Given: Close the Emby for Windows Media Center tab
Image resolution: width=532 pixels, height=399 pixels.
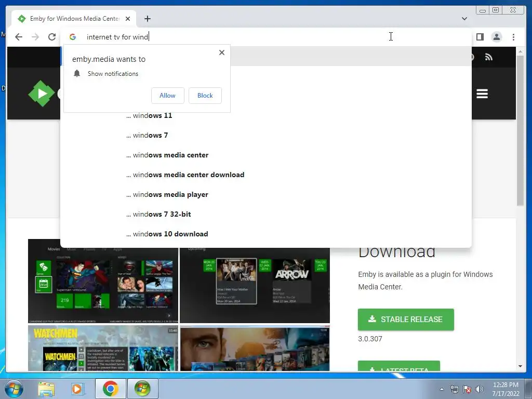Looking at the screenshot, I should pos(128,19).
